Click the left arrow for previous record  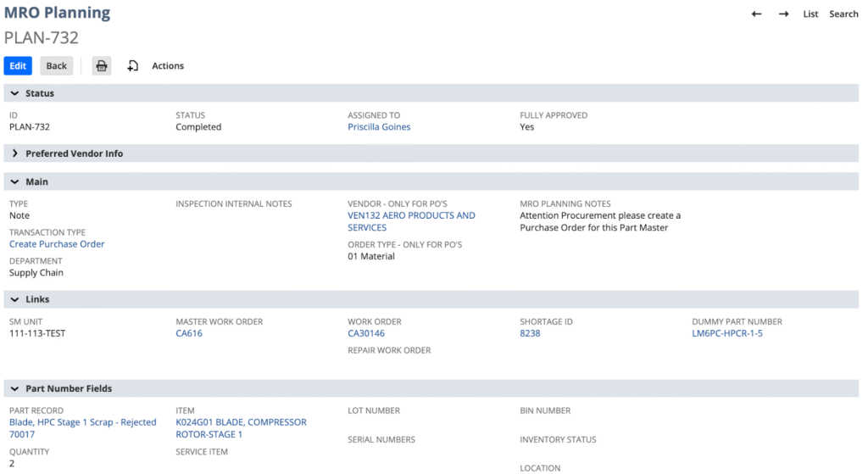click(x=756, y=14)
